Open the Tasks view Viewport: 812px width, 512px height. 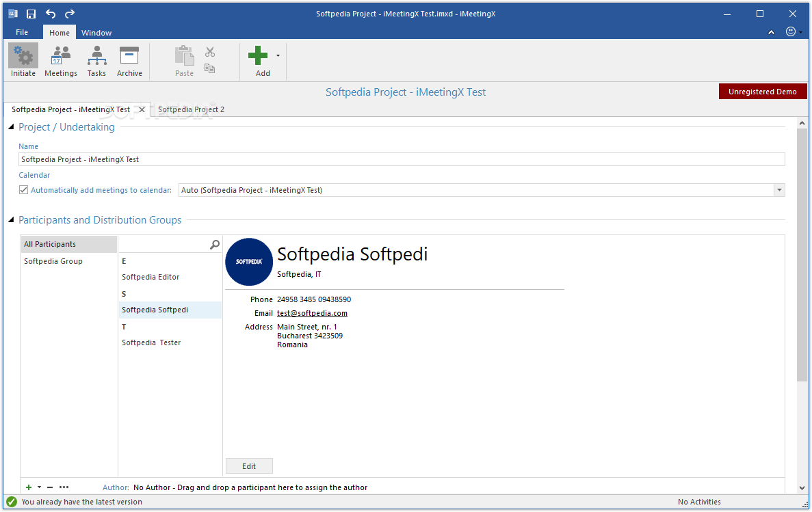pos(96,61)
